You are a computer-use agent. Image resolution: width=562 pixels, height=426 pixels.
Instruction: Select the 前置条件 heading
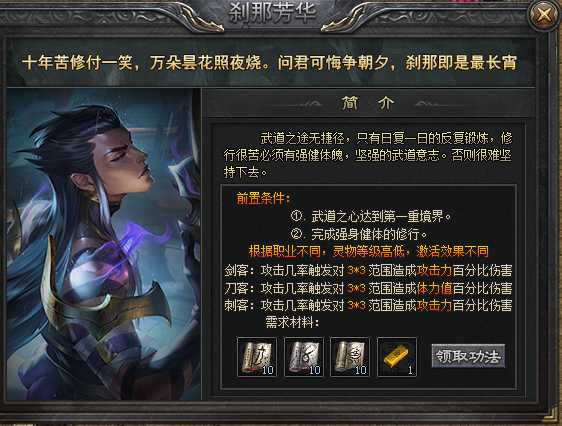pyautogui.click(x=263, y=198)
